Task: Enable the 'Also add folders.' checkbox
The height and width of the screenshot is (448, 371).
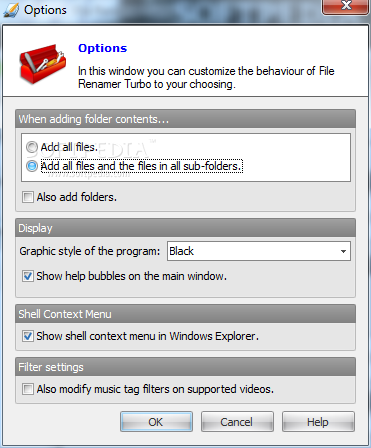Action: (x=28, y=197)
